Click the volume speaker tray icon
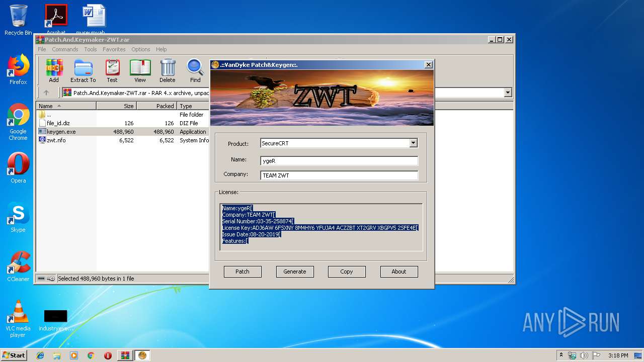Viewport: 644px width, 362px height. click(x=584, y=355)
